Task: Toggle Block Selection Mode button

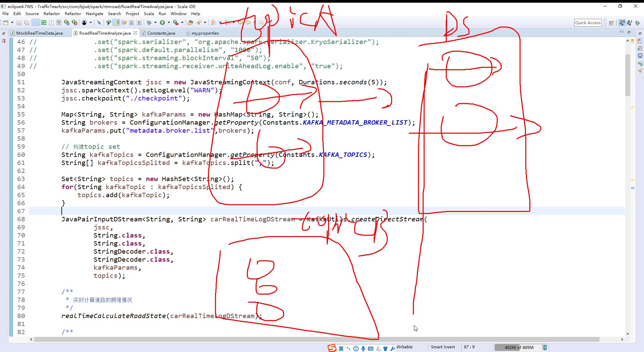Action: [x=131, y=23]
